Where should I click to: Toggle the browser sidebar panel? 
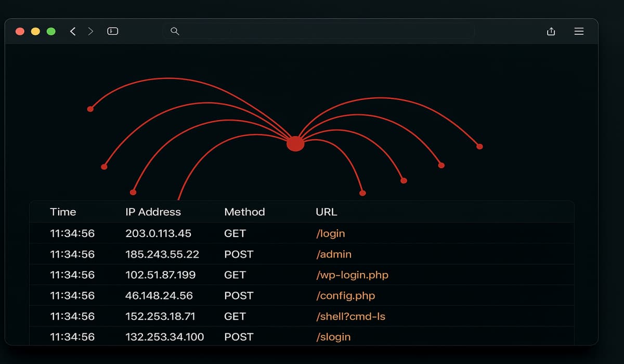(x=112, y=31)
